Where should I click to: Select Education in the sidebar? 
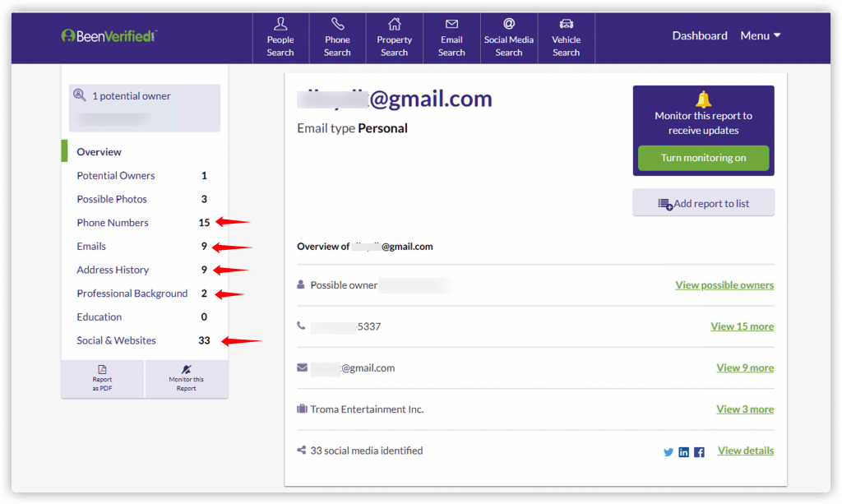(99, 317)
